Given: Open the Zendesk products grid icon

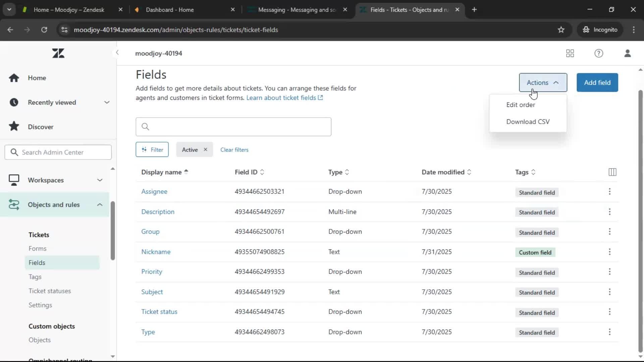Looking at the screenshot, I should click(570, 53).
